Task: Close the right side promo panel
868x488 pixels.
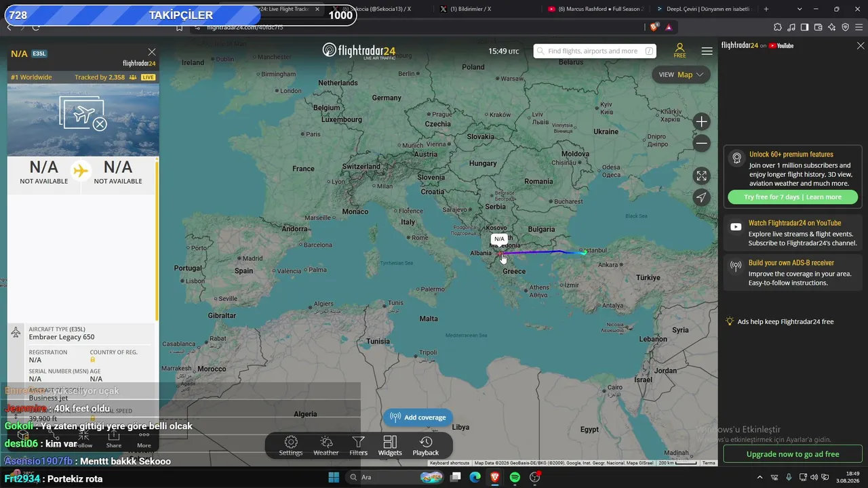Action: point(861,46)
